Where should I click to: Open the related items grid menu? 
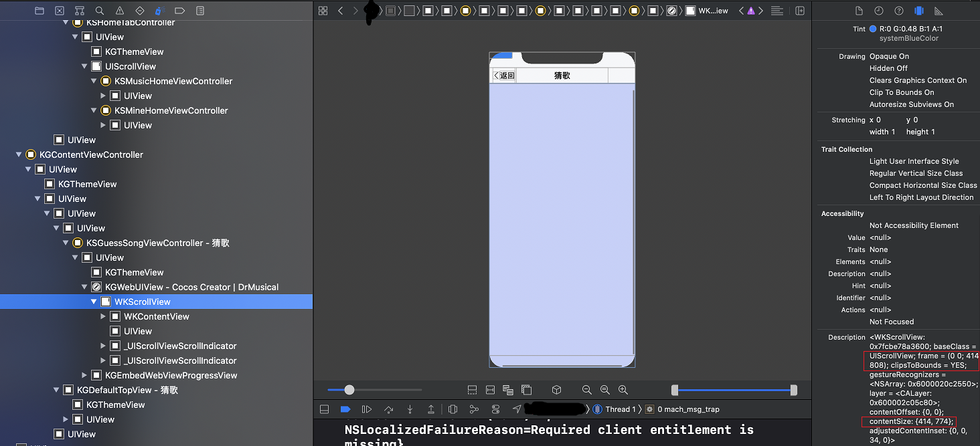coord(323,11)
